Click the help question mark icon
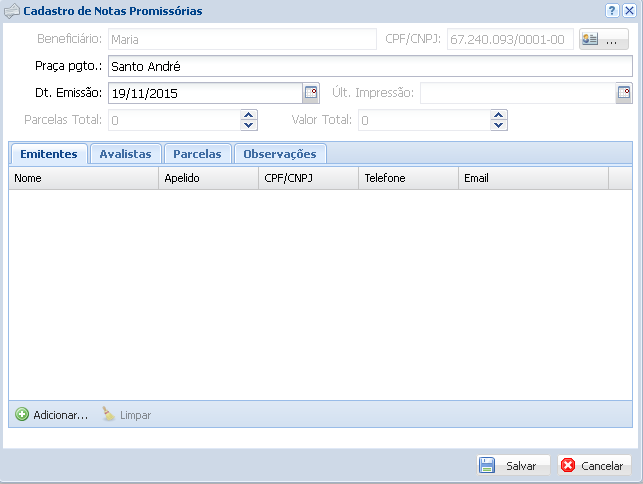643x484 pixels. [x=611, y=11]
